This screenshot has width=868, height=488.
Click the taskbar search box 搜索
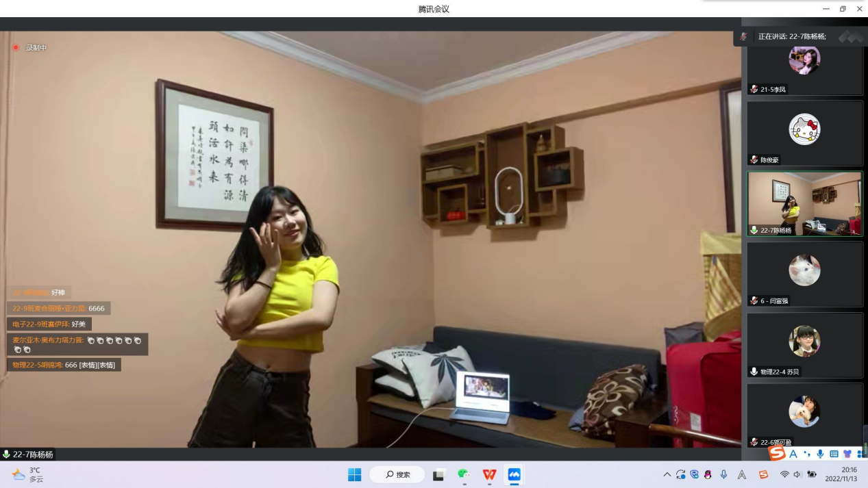click(397, 474)
